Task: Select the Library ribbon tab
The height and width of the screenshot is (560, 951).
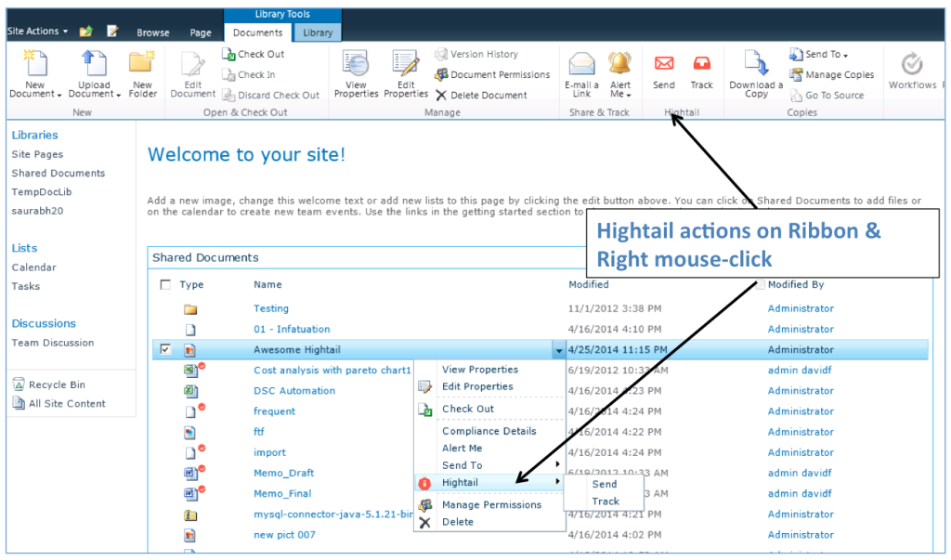Action: pyautogui.click(x=318, y=33)
